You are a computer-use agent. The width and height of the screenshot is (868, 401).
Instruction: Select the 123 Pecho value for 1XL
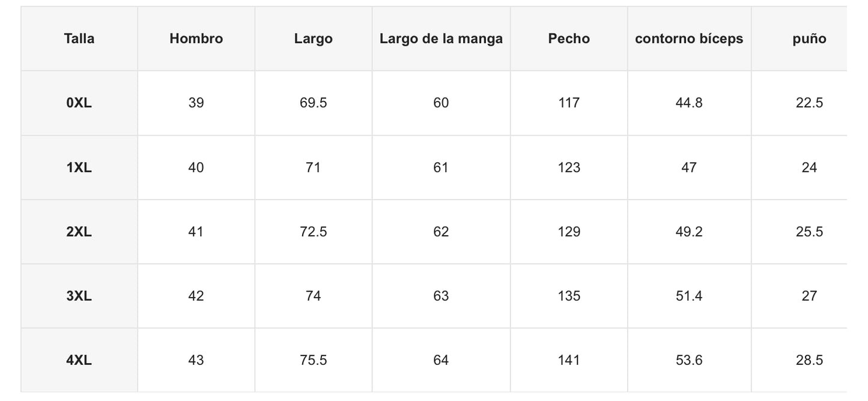pos(569,167)
